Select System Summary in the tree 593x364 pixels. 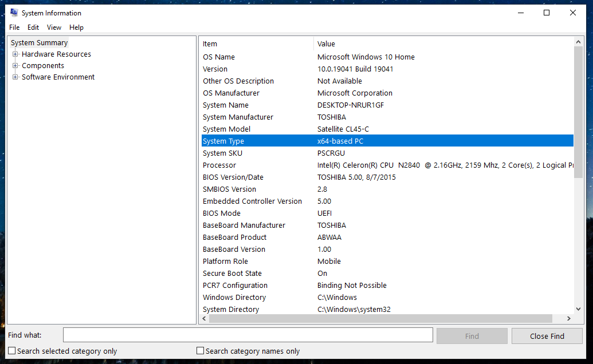[x=39, y=43]
